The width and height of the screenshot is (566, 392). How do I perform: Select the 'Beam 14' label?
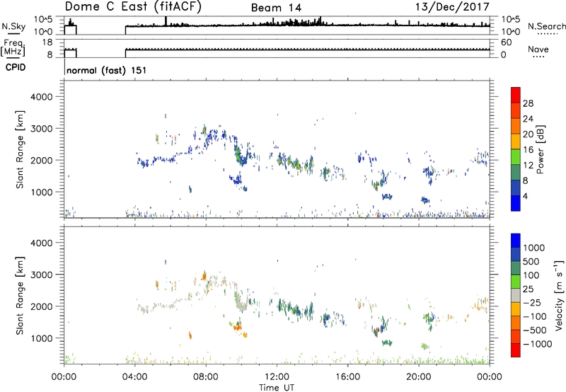point(276,8)
